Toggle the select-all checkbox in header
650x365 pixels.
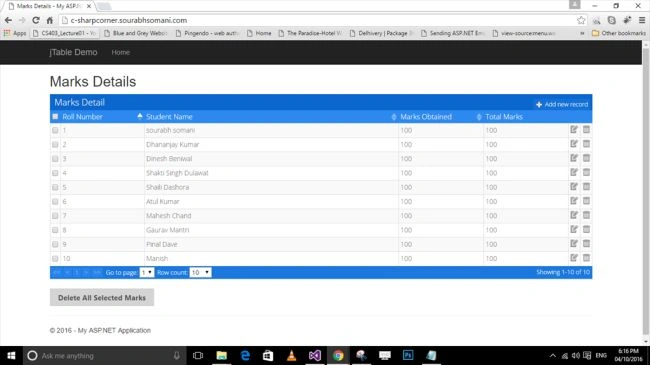tap(55, 117)
